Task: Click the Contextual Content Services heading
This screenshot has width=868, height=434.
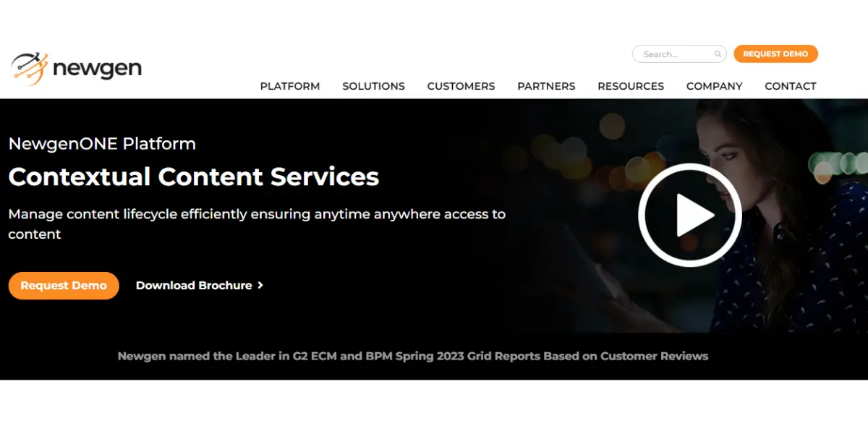Action: [x=194, y=176]
